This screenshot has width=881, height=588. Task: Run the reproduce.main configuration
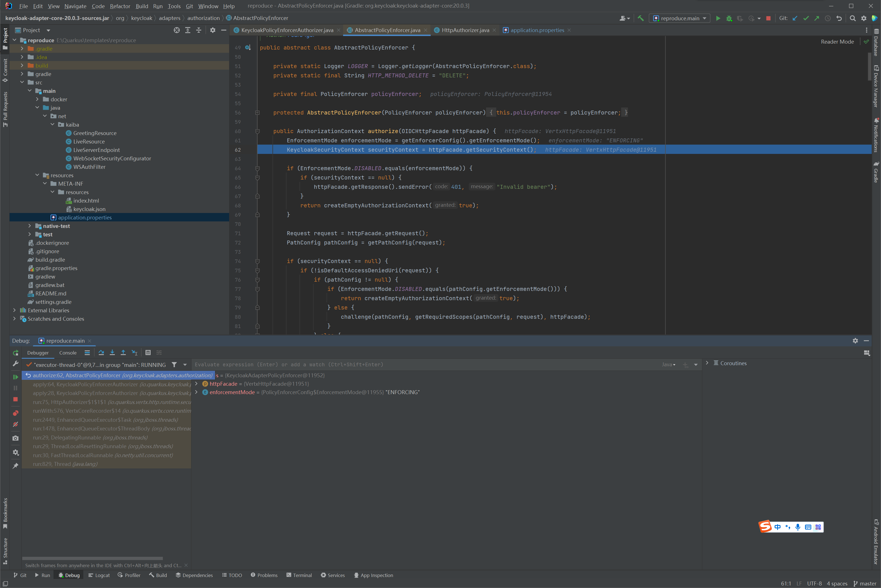pyautogui.click(x=718, y=18)
